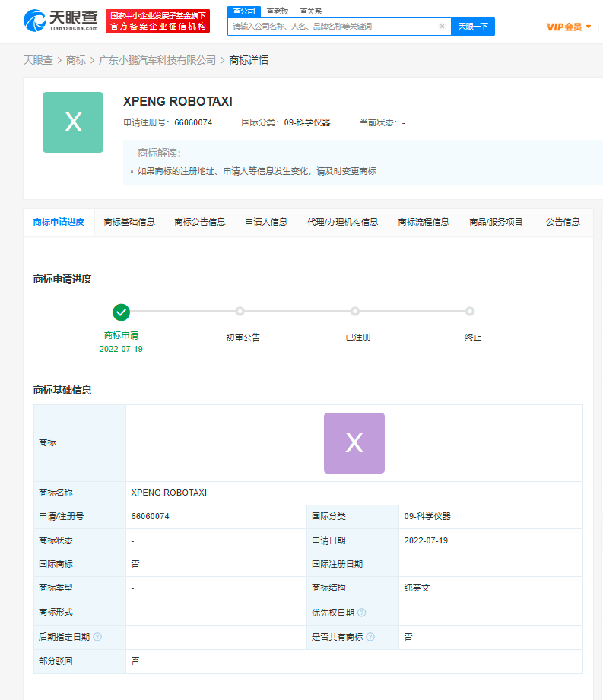Select the 商标流程信息 tab
Image resolution: width=603 pixels, height=700 pixels.
pyautogui.click(x=424, y=223)
